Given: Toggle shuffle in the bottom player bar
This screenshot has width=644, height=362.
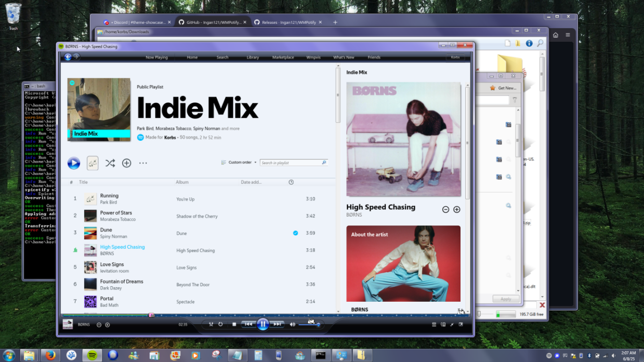Looking at the screenshot, I should pyautogui.click(x=211, y=325).
